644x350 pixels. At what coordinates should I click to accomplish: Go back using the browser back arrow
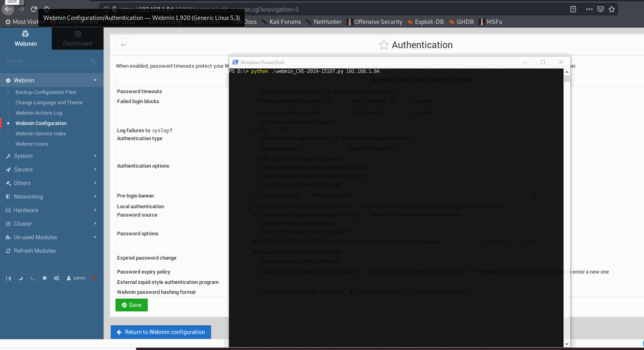click(x=8, y=9)
